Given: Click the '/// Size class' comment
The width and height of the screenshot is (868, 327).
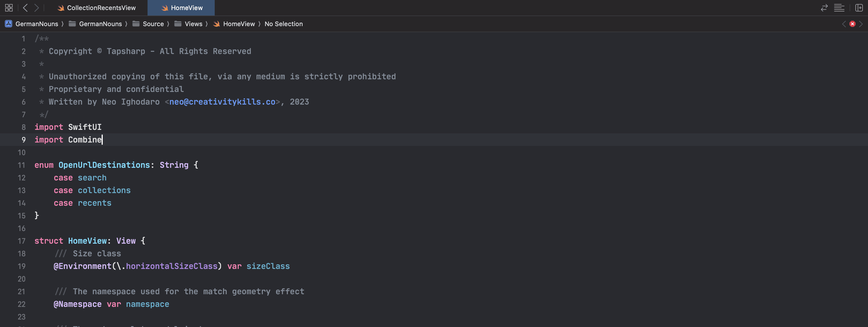Looking at the screenshot, I should point(88,254).
